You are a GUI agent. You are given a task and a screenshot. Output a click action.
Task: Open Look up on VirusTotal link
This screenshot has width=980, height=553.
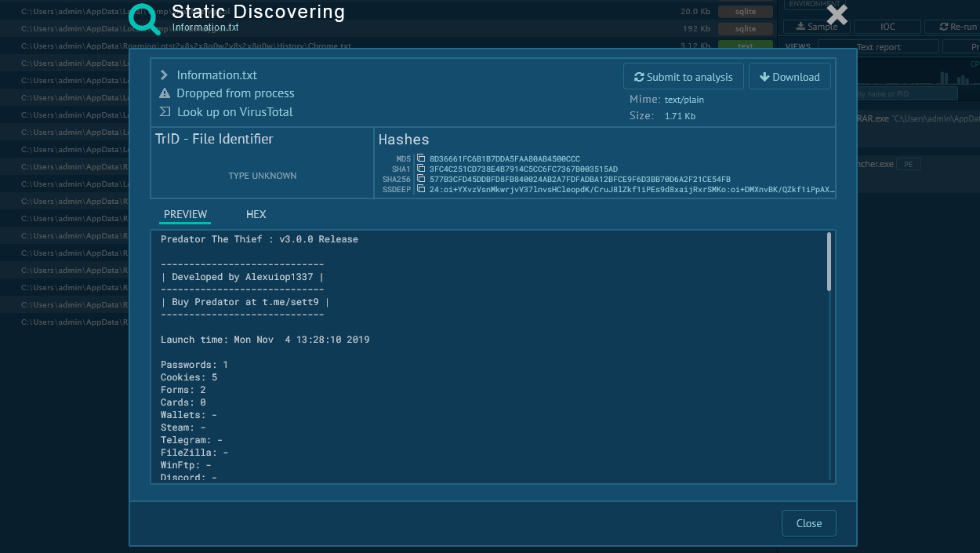[234, 112]
